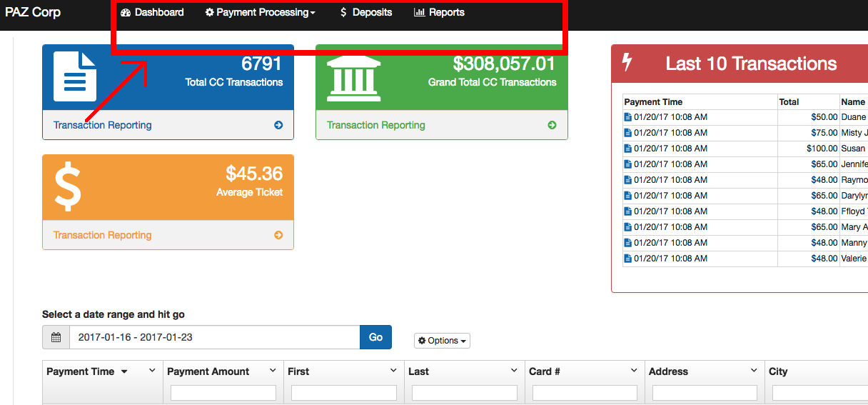Click blue arrow circle icon under Total CC Transactions
The width and height of the screenshot is (868, 405).
(278, 125)
